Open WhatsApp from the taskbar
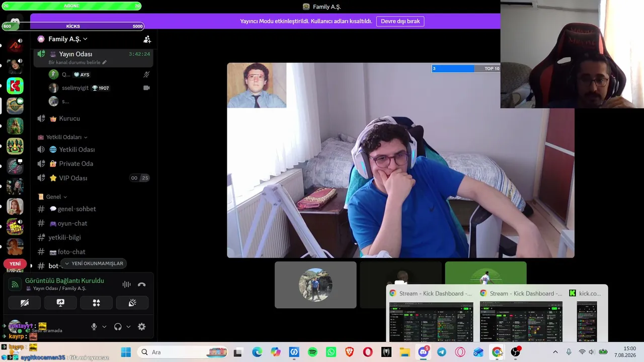644x362 pixels. pos(331,352)
